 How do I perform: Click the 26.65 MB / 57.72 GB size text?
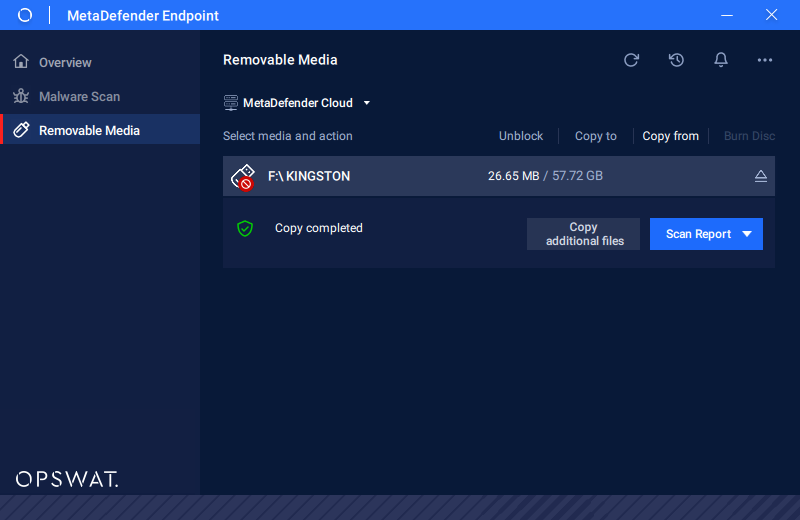tap(545, 176)
